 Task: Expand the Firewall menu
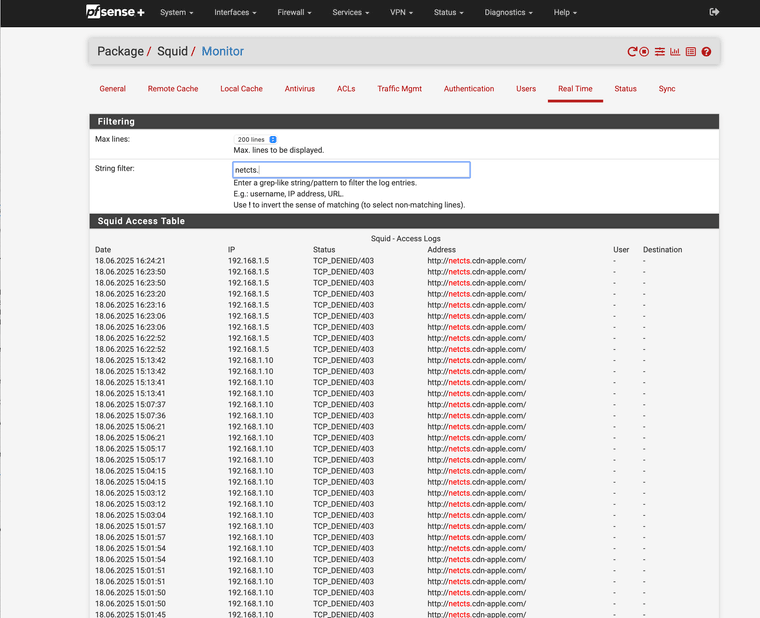(x=294, y=13)
